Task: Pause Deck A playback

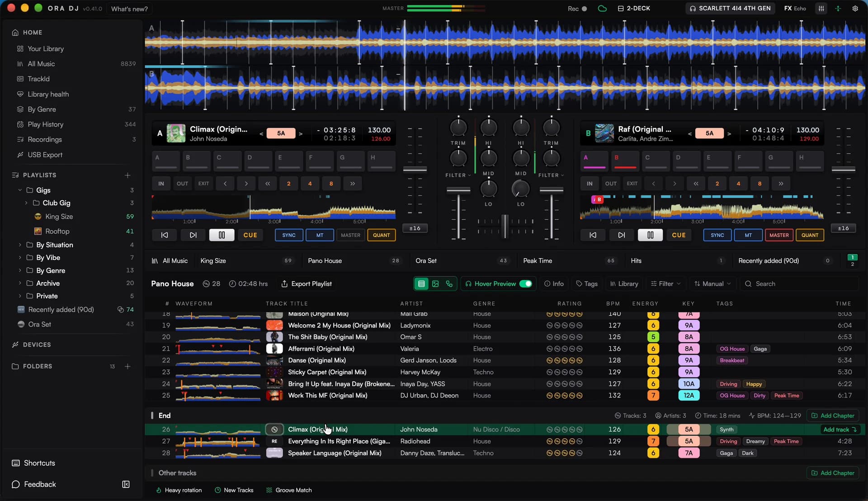Action: tap(222, 235)
